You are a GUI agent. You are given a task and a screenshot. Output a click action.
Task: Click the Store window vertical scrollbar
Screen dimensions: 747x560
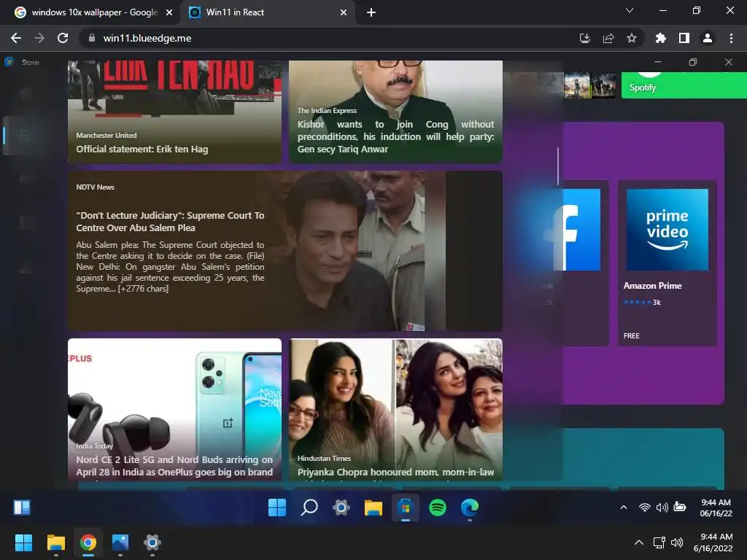coord(558,166)
